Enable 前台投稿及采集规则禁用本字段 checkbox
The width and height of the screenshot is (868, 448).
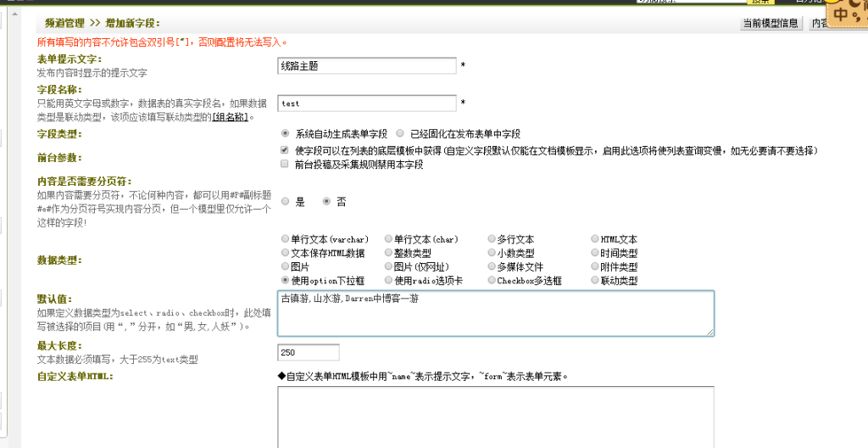click(285, 165)
